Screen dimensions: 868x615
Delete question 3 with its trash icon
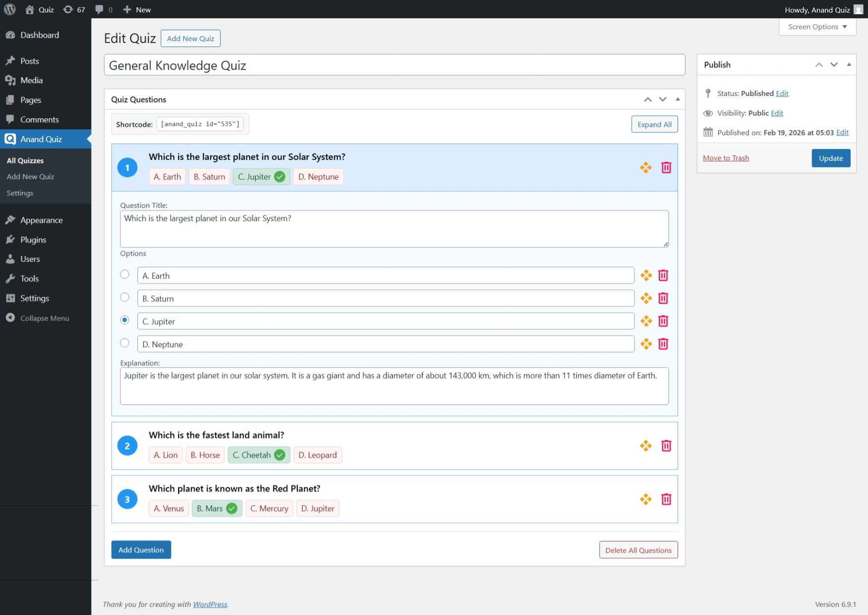[x=666, y=499]
